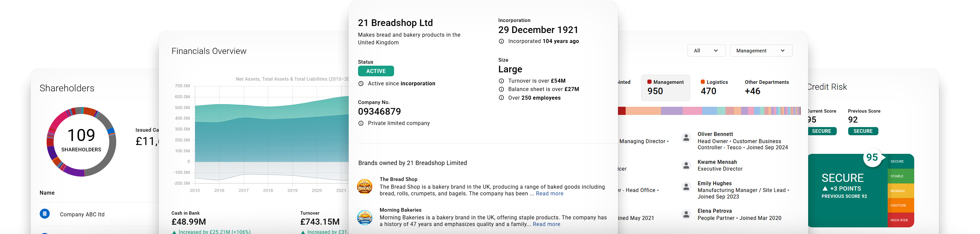The width and height of the screenshot is (980, 234).
Task: Click the info icon beside Incorporated 104 years ago
Action: pos(502,41)
